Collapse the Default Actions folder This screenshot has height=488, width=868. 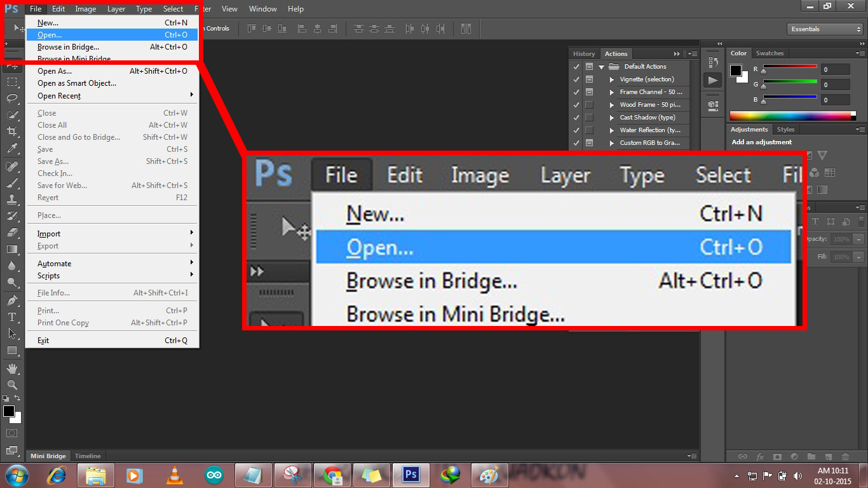coord(601,67)
